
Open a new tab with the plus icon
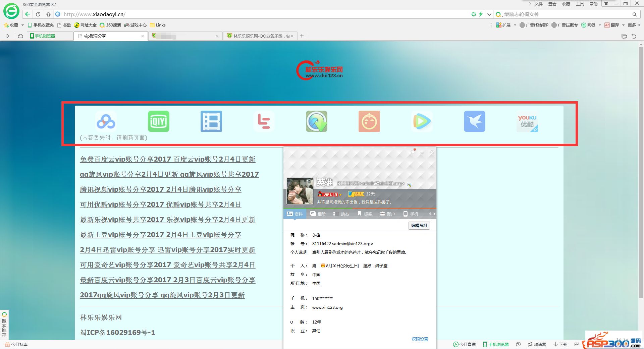pos(302,36)
